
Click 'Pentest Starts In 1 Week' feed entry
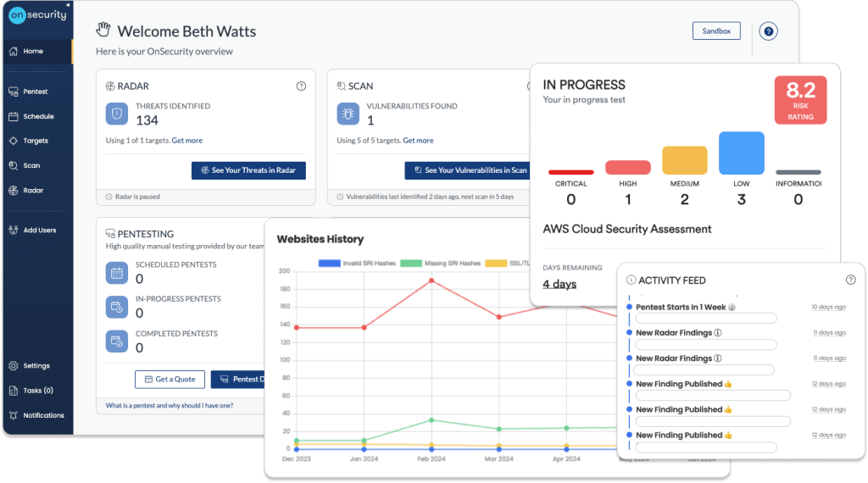(681, 307)
